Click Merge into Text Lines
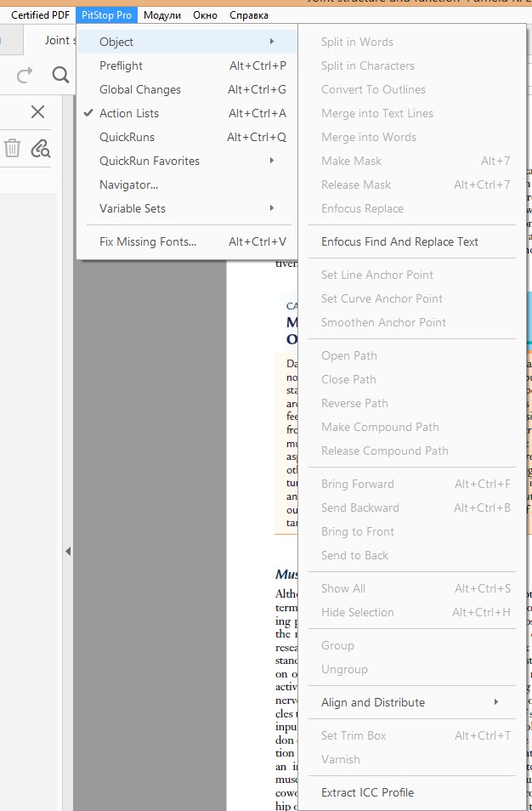 click(x=412, y=113)
